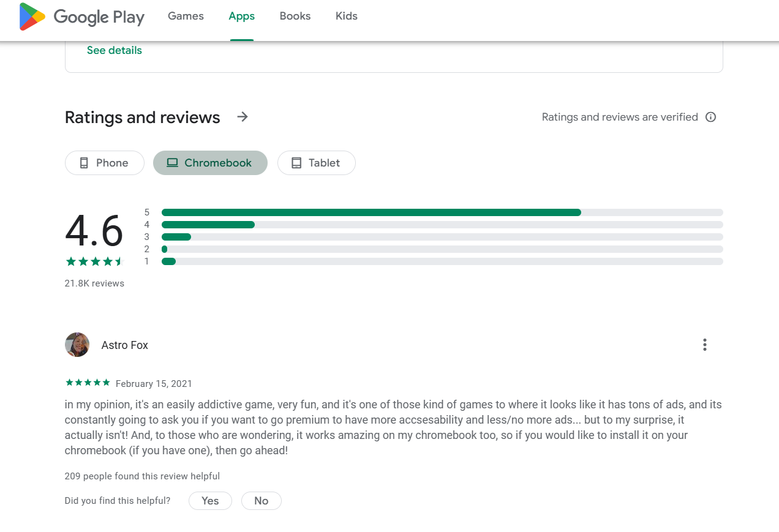This screenshot has width=779, height=532.
Task: Switch to the Games tab
Action: [x=186, y=17]
